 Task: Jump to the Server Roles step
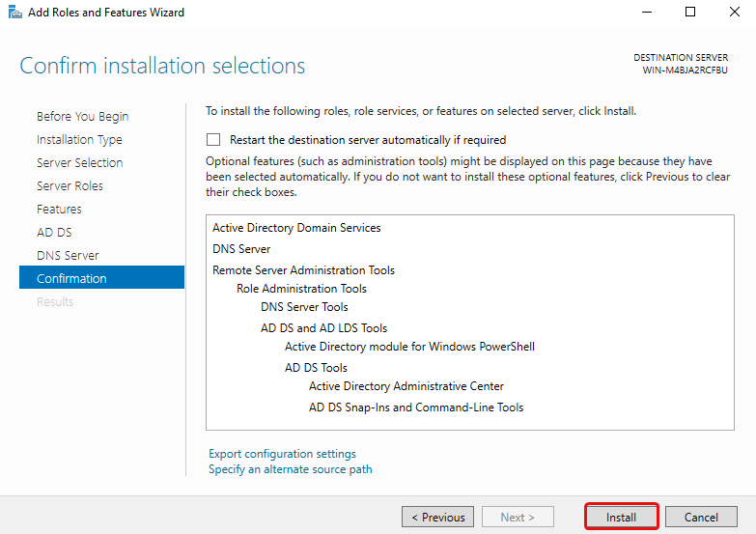70,185
